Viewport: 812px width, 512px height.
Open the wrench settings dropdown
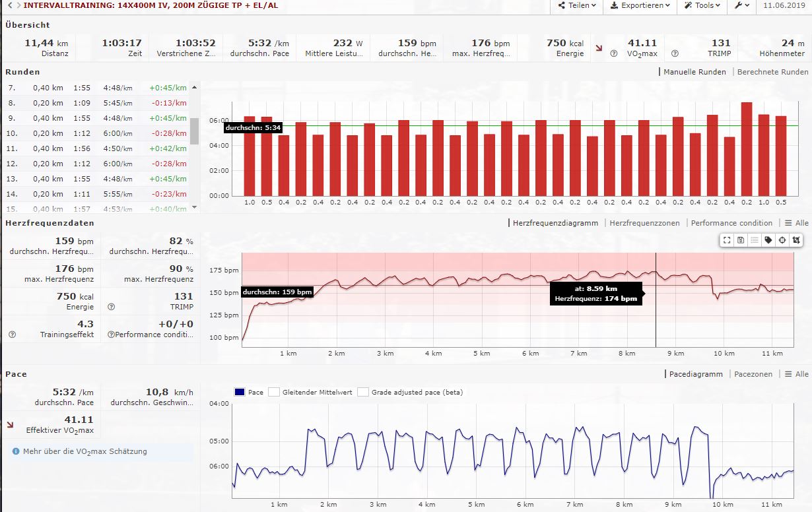pyautogui.click(x=742, y=5)
